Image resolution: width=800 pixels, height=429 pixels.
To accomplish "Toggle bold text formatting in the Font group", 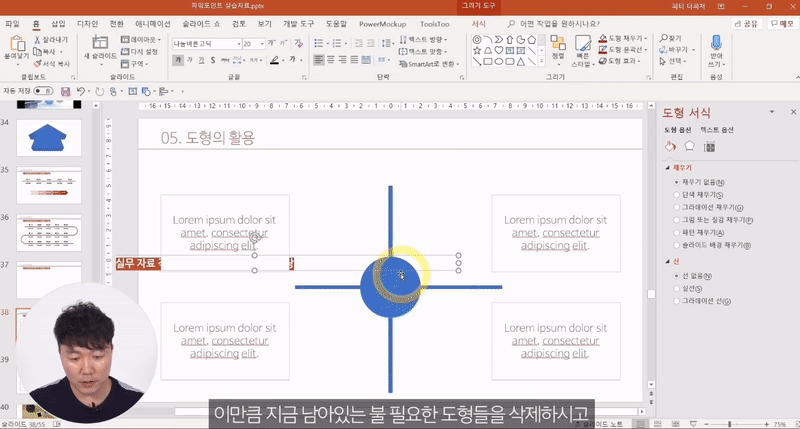I will (x=178, y=60).
